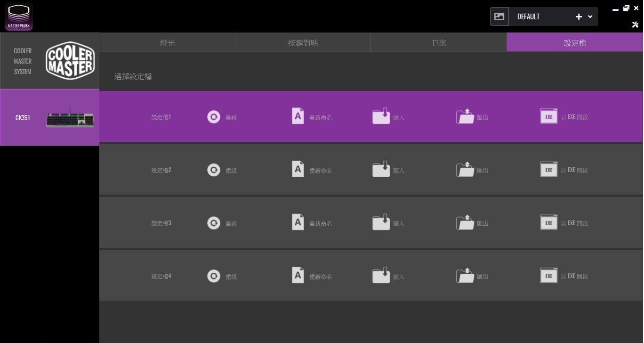644x343 pixels.
Task: Click 匯出 label in 設定檔1 row
Action: [483, 117]
